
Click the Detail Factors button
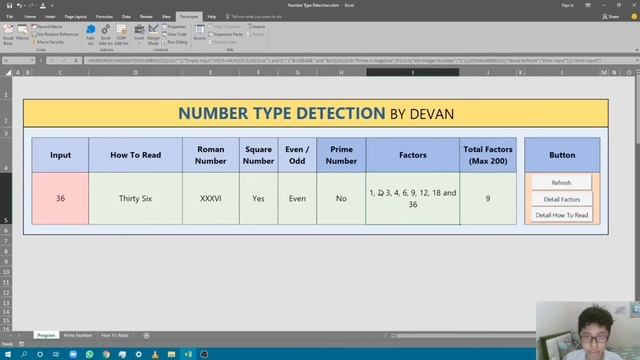point(562,199)
